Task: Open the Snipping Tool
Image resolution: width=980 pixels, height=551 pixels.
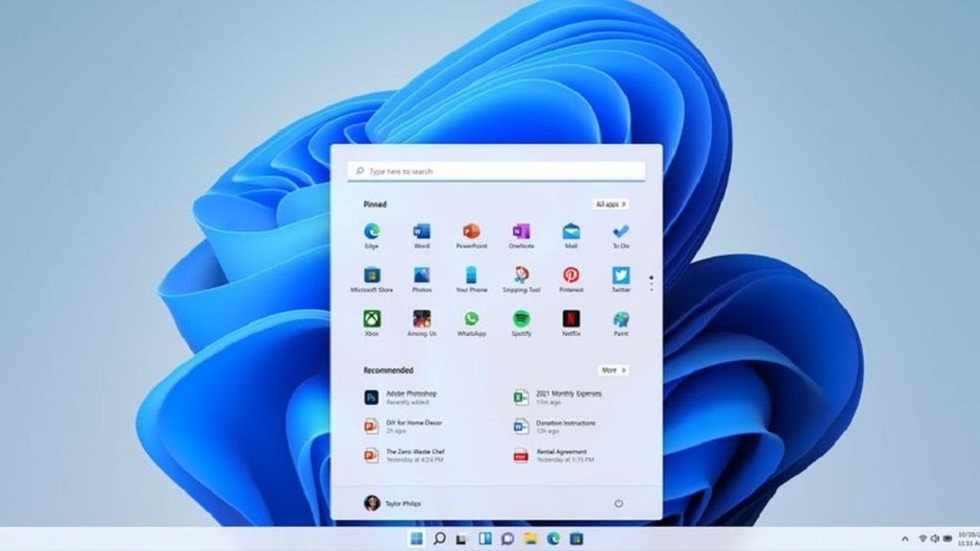Action: tap(522, 279)
